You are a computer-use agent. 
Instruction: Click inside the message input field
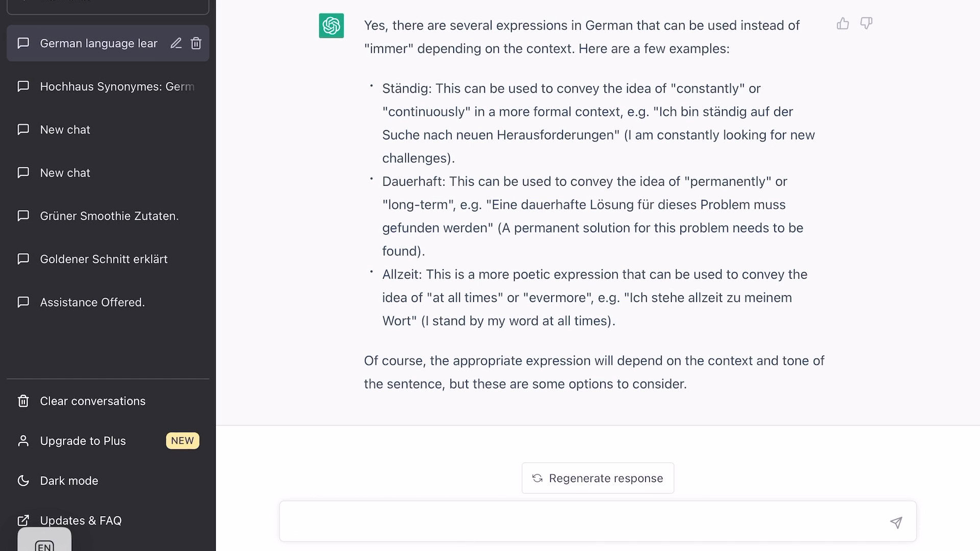coord(561,521)
